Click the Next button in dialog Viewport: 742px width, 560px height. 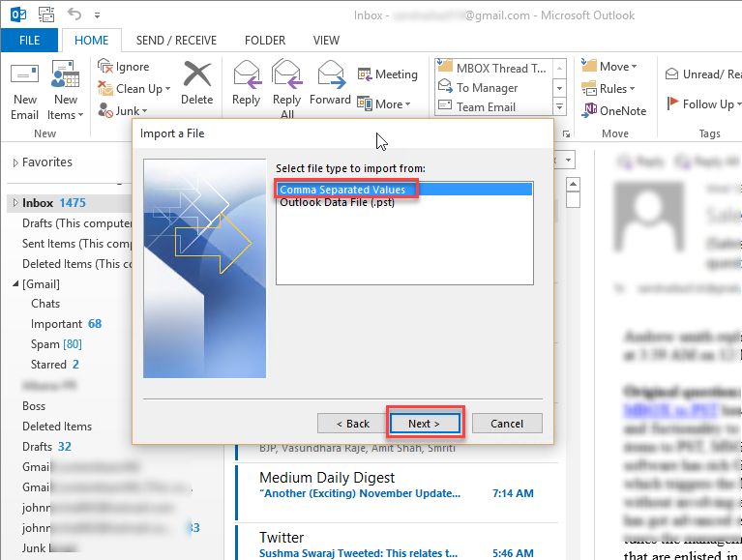click(424, 424)
